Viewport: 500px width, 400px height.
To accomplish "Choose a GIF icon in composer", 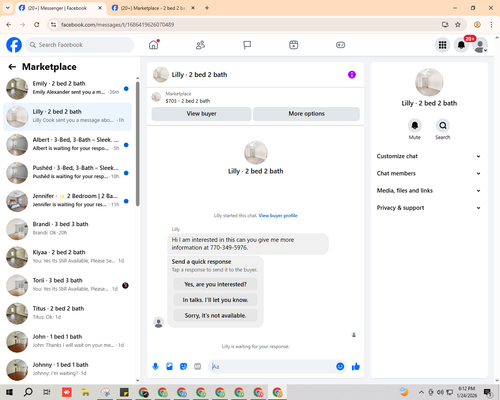I will pyautogui.click(x=197, y=367).
